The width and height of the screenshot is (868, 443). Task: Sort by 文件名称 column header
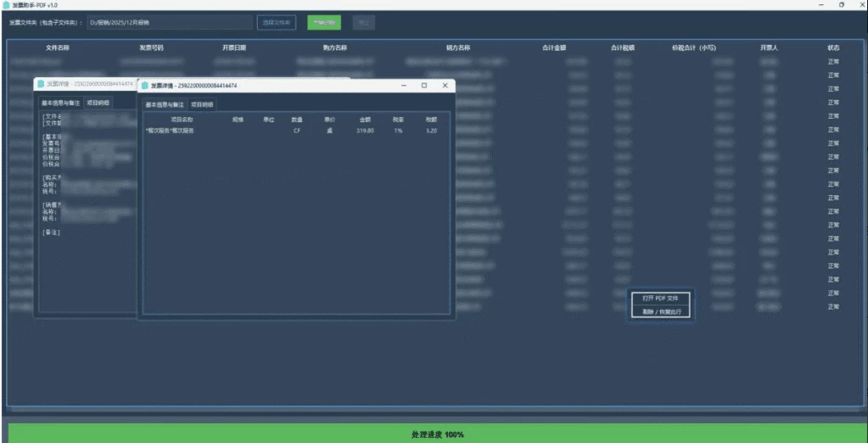pos(58,48)
